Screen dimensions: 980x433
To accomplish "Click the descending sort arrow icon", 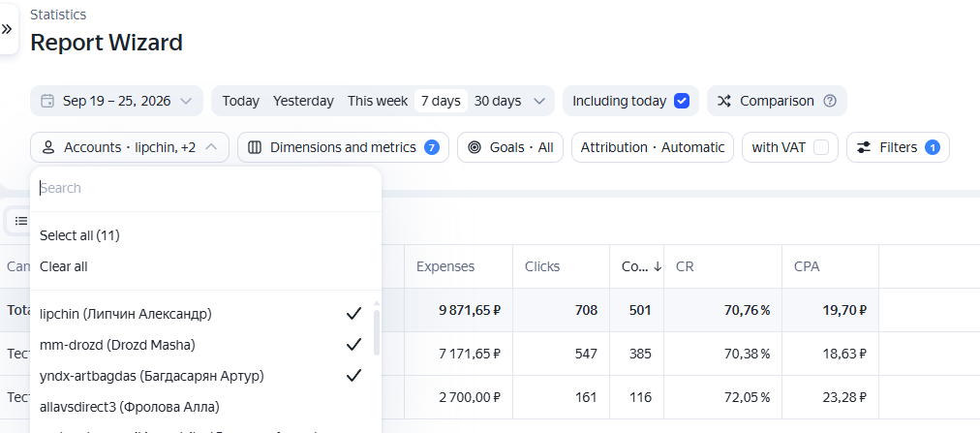I will point(658,266).
